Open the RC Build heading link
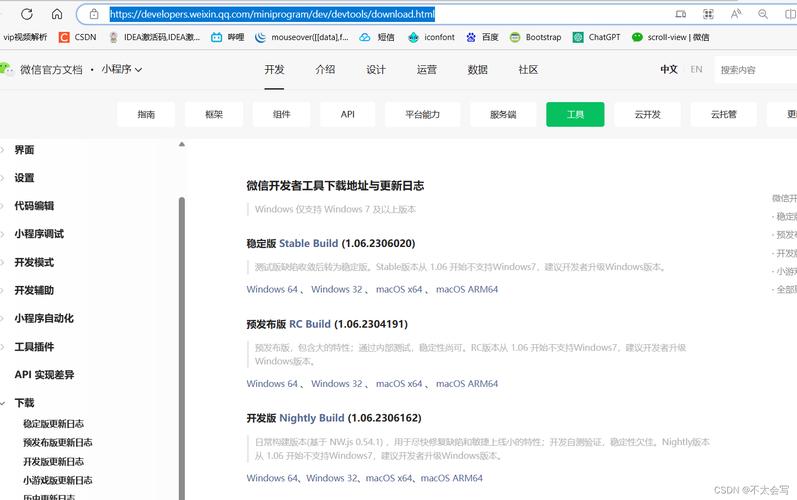Viewport: 797px width, 500px height. coord(310,324)
